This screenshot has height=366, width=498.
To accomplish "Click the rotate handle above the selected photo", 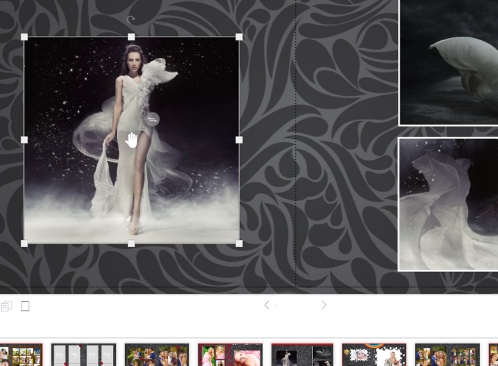I will pos(131,20).
